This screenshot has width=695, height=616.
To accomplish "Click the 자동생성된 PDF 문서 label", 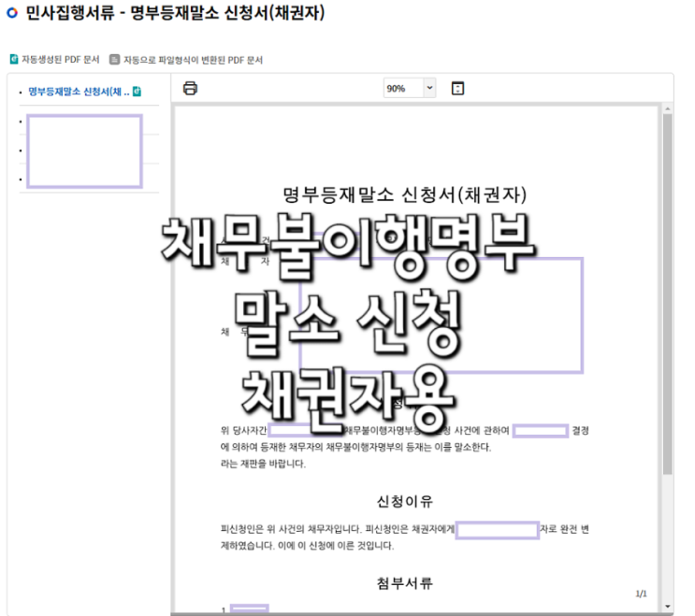I will [x=61, y=59].
